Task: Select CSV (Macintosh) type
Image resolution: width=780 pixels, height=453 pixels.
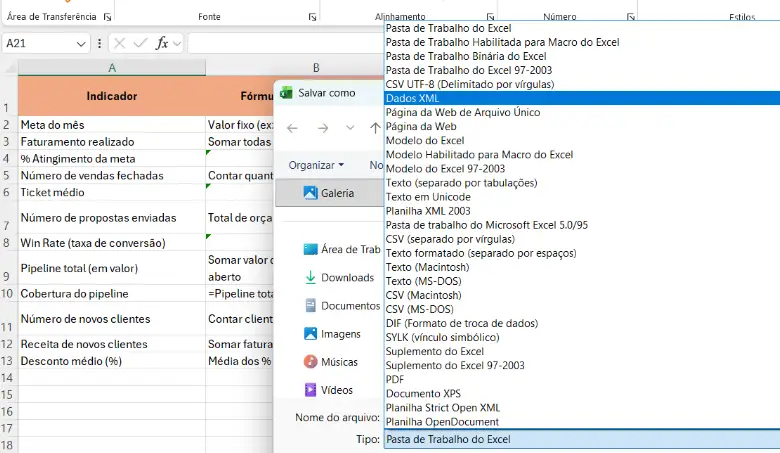Action: [x=583, y=295]
